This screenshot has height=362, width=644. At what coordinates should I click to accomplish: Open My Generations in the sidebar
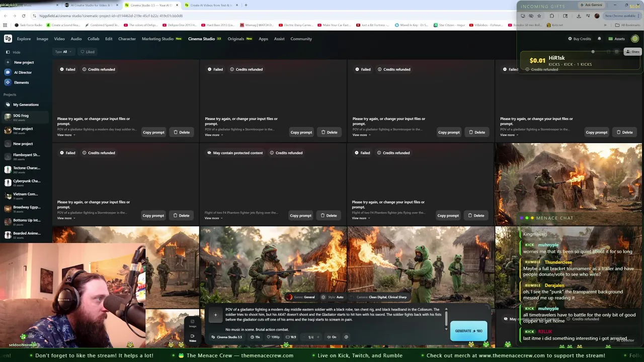tap(22, 105)
